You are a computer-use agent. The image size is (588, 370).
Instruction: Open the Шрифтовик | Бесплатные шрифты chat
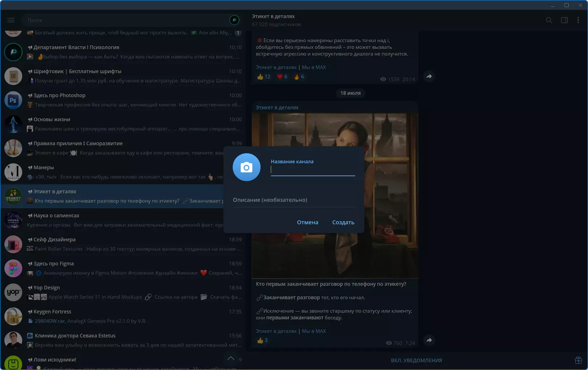point(123,76)
